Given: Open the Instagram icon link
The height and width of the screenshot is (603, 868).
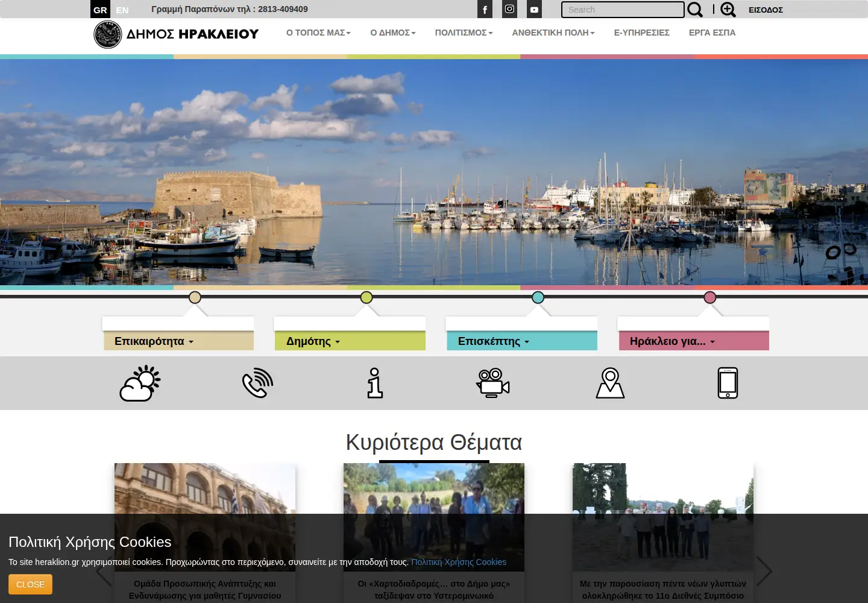Looking at the screenshot, I should [x=509, y=9].
